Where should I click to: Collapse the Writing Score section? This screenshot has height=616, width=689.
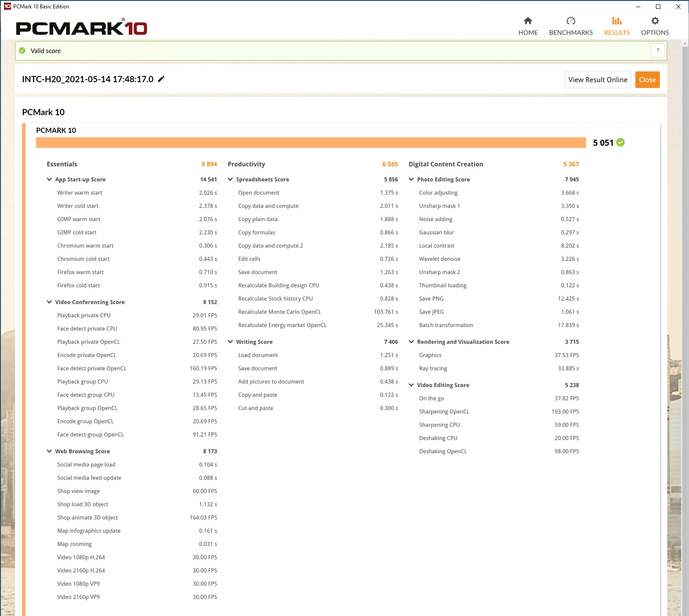pyautogui.click(x=230, y=342)
